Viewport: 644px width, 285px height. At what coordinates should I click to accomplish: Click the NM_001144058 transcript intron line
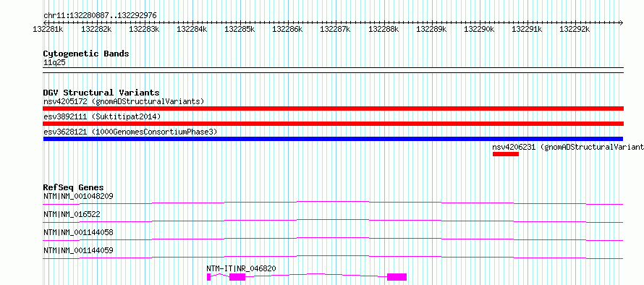point(333,238)
